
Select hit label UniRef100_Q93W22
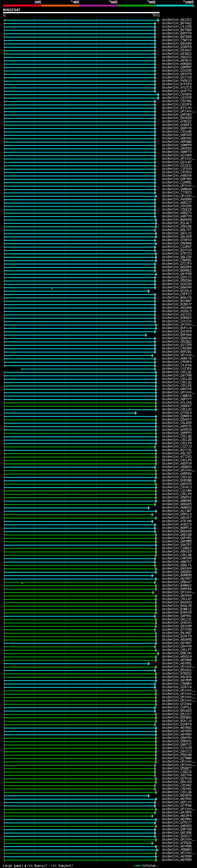pyautogui.click(x=176, y=54)
